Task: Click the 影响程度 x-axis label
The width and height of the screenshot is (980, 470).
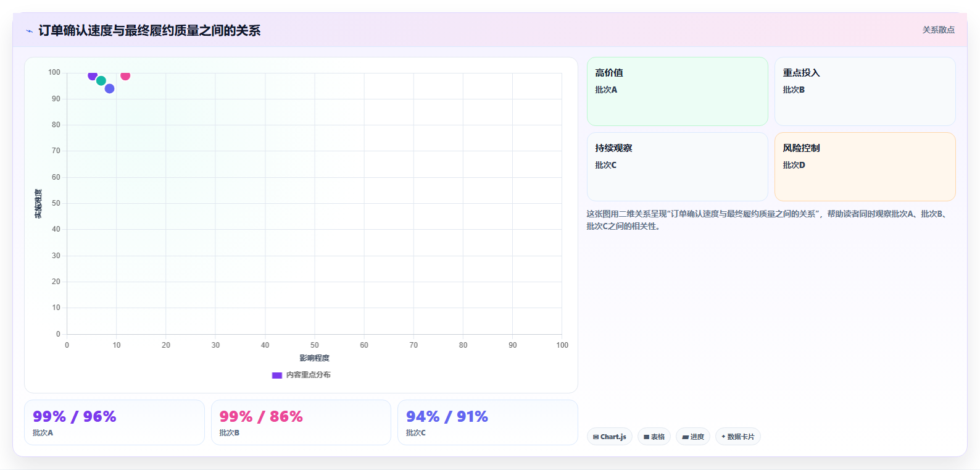Action: coord(315,358)
